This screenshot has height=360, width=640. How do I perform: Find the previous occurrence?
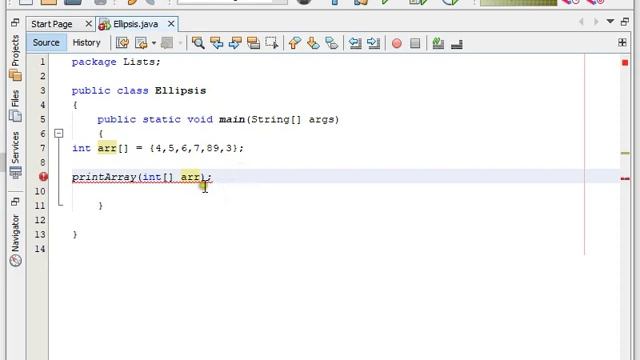pos(216,43)
